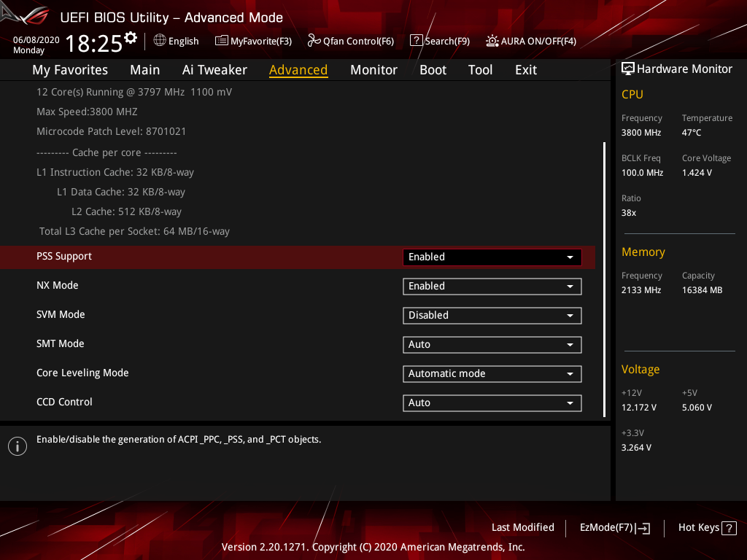The width and height of the screenshot is (747, 560).
Task: Click the vertical scrollbar of the settings list
Action: [x=604, y=279]
